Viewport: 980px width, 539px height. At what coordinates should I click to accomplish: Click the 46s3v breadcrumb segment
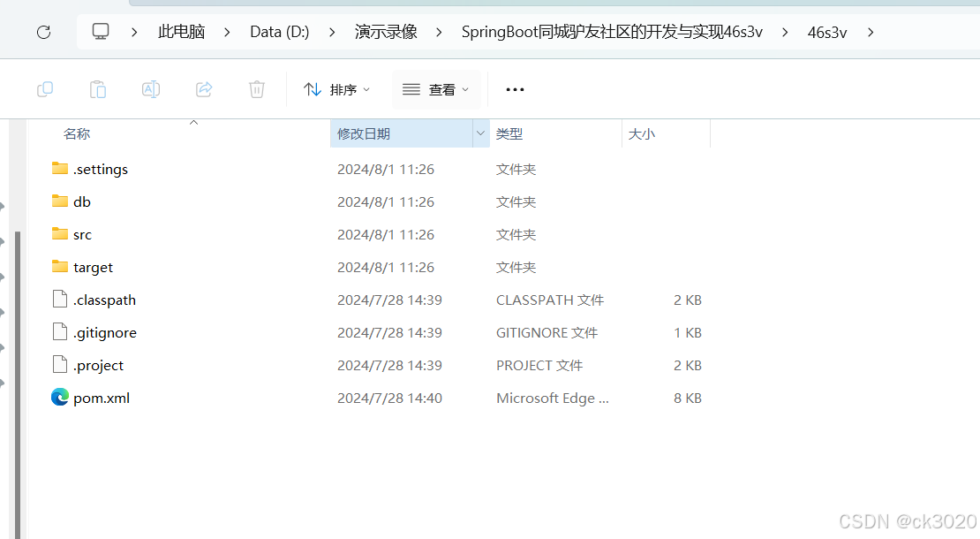[x=827, y=33]
